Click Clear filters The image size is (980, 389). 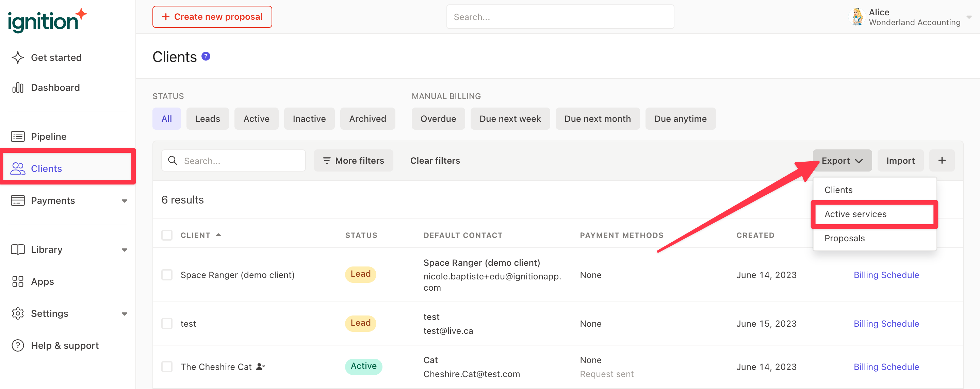(435, 161)
